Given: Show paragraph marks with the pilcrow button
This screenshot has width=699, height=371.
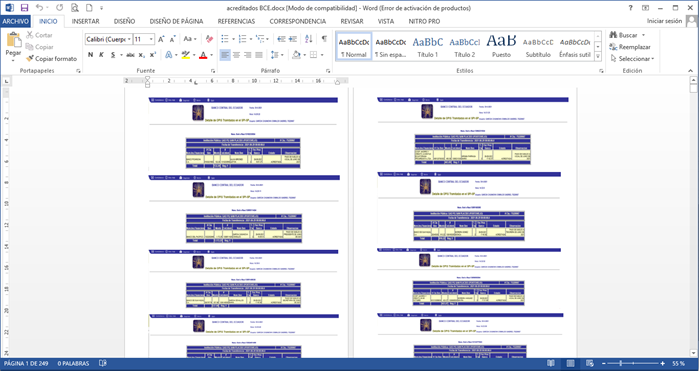Looking at the screenshot, I should [324, 39].
